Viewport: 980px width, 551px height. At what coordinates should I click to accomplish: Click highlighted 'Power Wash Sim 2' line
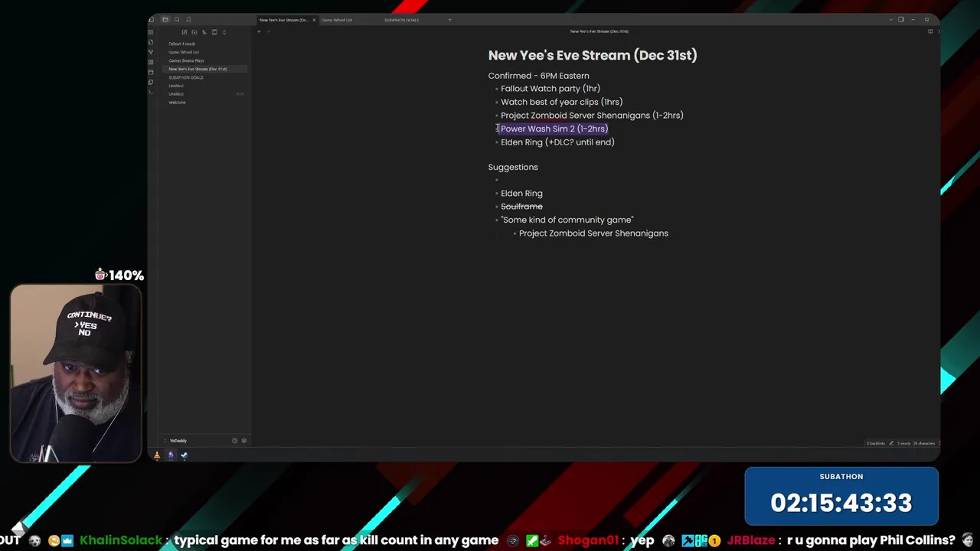coord(554,129)
